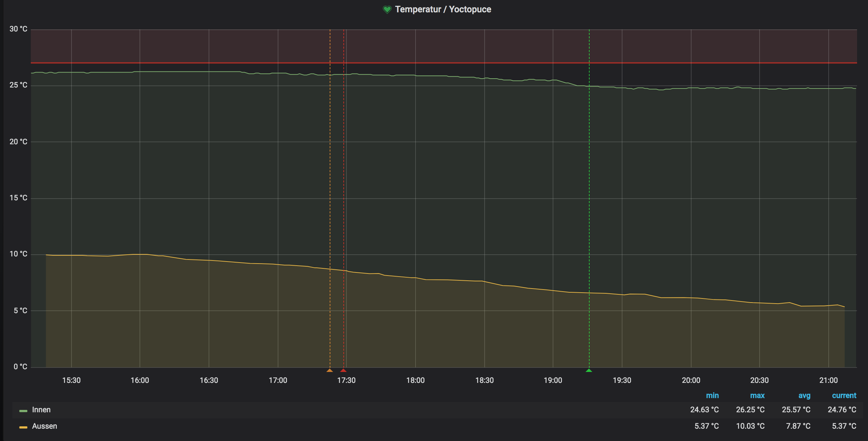
Task: Toggle the Innen series in legend
Action: (41, 410)
